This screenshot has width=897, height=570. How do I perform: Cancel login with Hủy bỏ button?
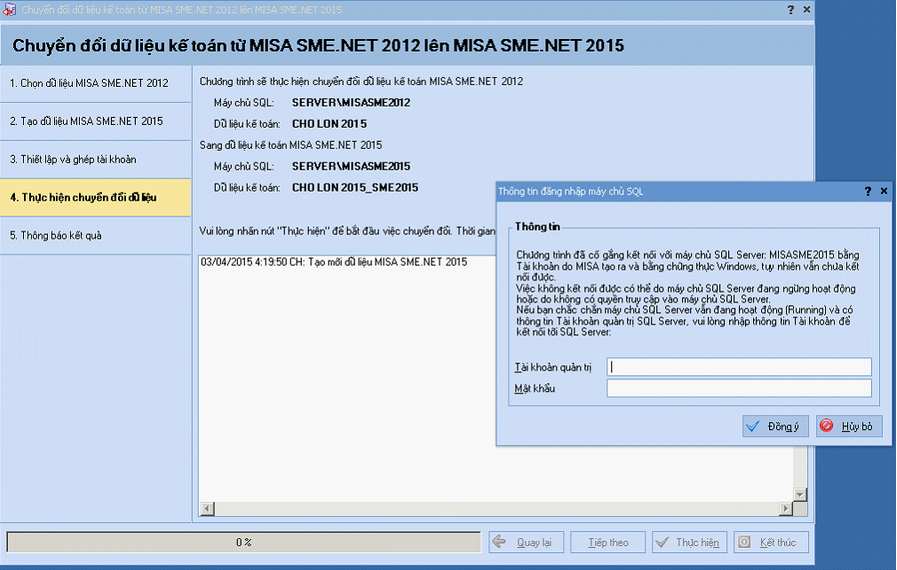coord(849,426)
